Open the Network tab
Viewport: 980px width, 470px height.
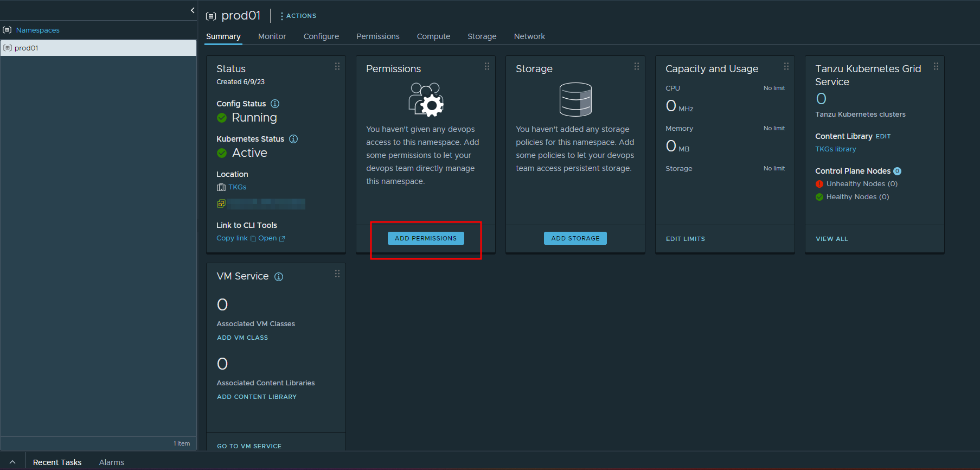click(x=529, y=36)
